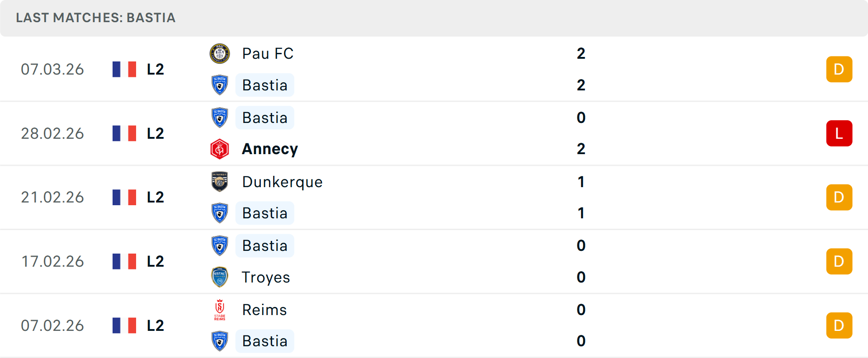Viewport: 868px width, 358px height.
Task: Open the Reims team link
Action: tap(264, 310)
